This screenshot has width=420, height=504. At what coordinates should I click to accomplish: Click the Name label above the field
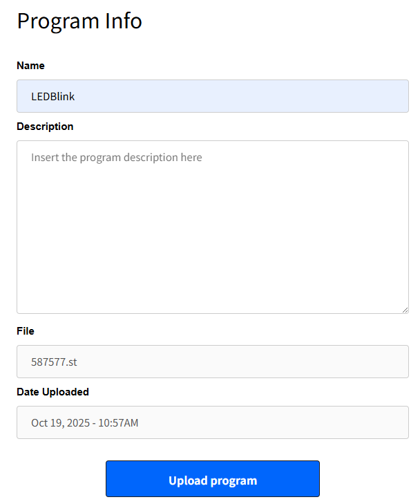point(30,66)
